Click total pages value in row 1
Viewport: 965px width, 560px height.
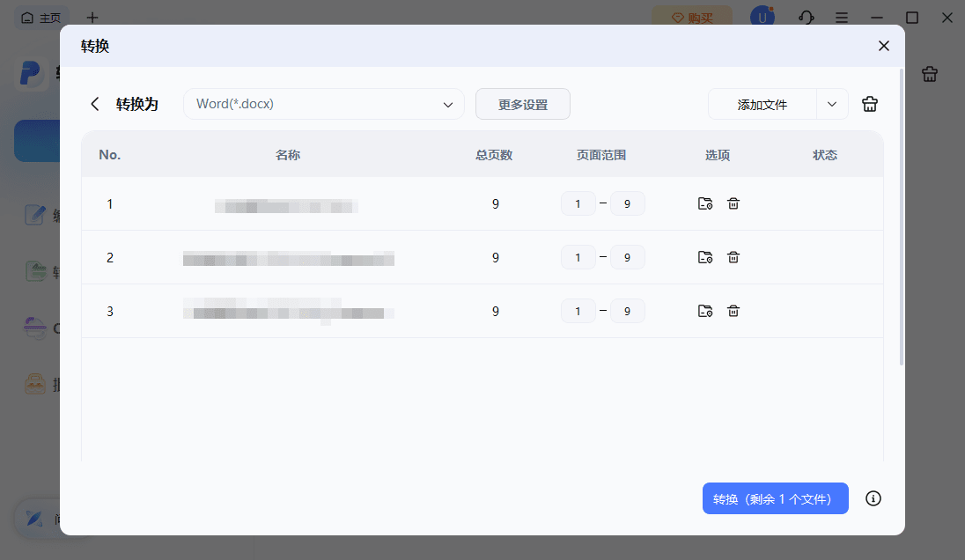[x=496, y=203]
